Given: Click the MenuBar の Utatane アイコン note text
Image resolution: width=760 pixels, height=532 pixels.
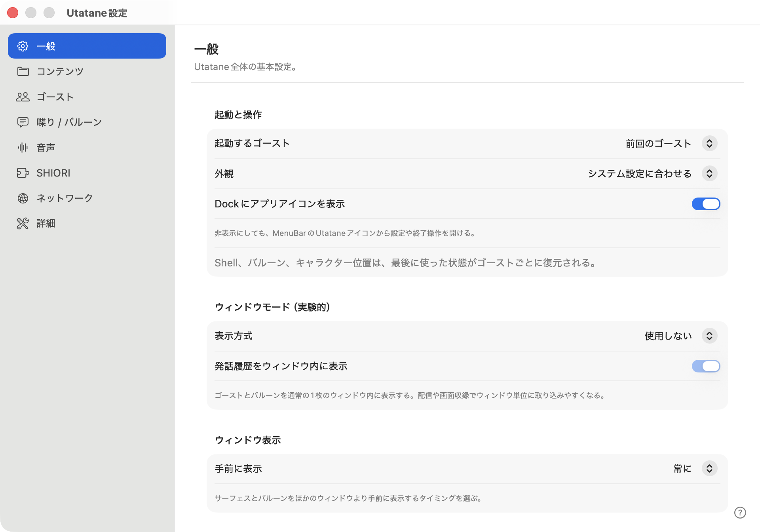Looking at the screenshot, I should [x=345, y=233].
